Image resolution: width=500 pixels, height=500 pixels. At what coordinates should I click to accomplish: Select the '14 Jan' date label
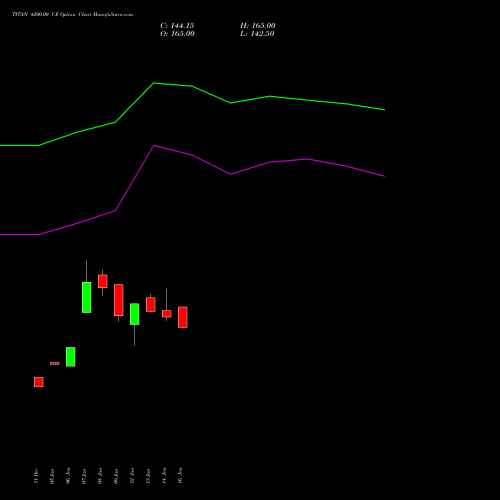164,476
